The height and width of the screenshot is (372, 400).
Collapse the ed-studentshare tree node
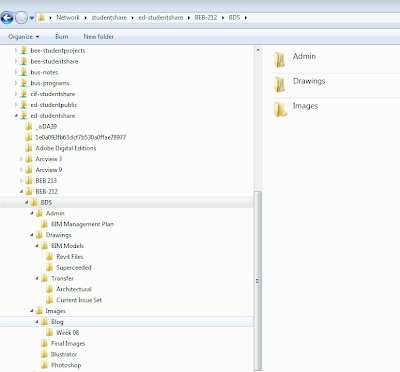click(x=16, y=116)
